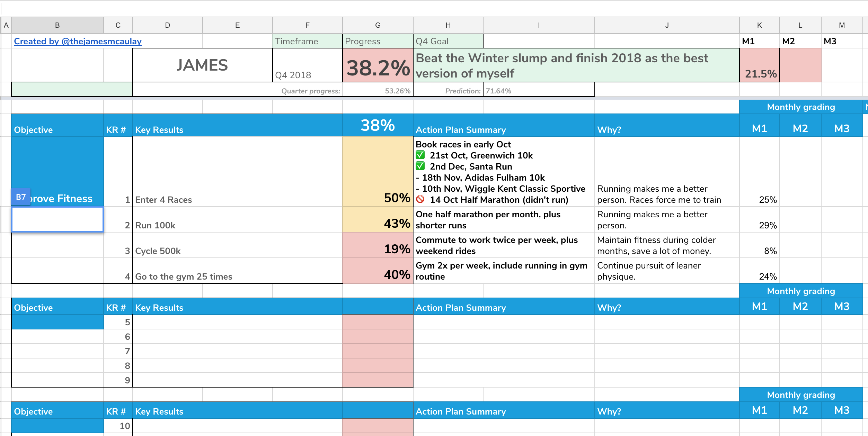
Task: Click the Timeframe label cell
Action: click(x=308, y=41)
